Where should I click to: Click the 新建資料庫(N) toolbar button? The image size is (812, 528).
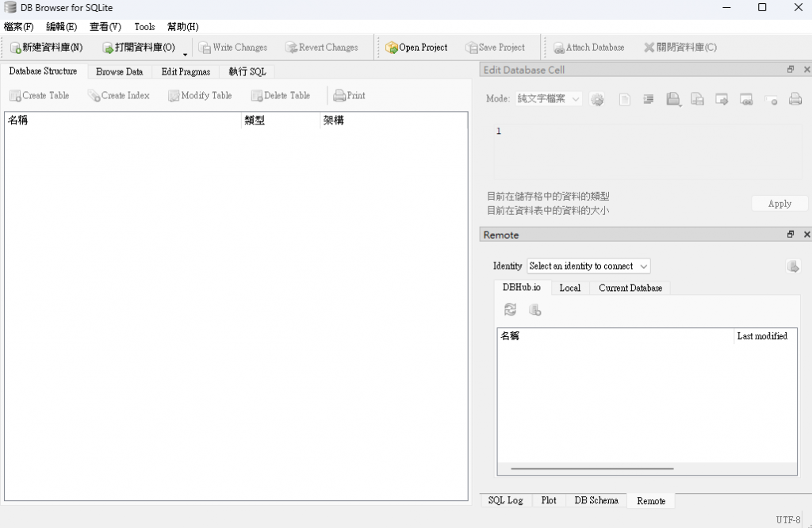point(47,48)
